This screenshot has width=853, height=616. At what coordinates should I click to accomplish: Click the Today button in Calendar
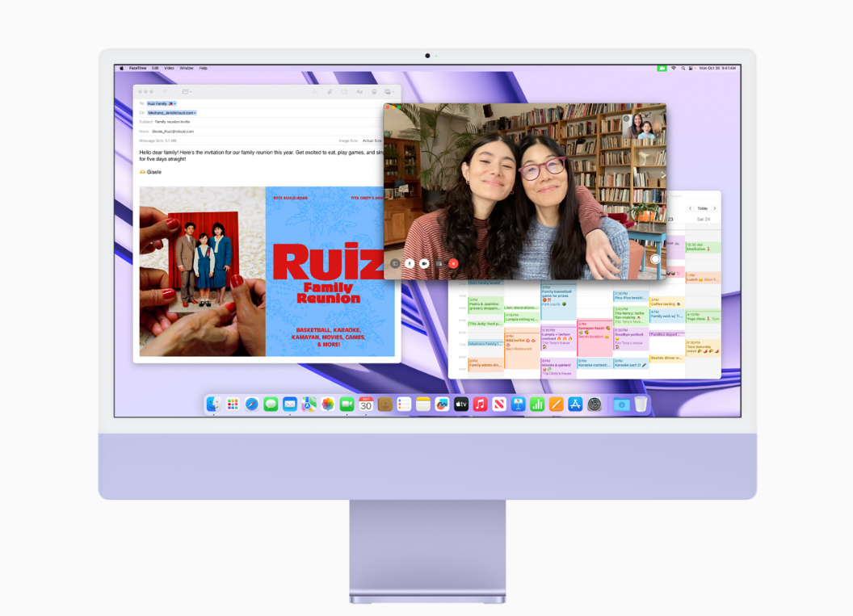click(702, 208)
